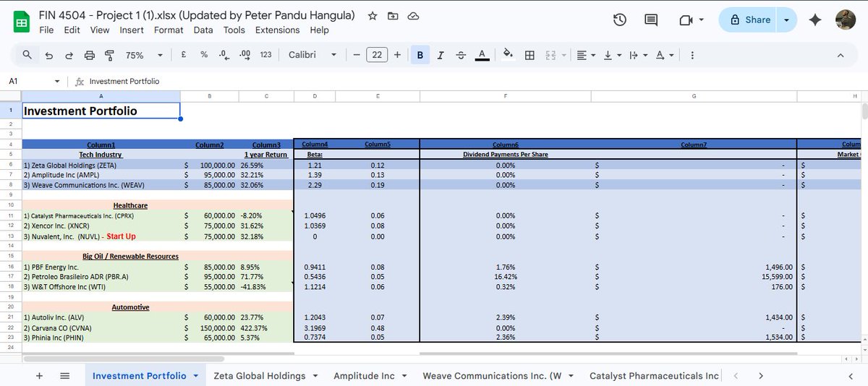
Task: Switch to Weave Communications Inc. sheet tab
Action: pos(492,376)
